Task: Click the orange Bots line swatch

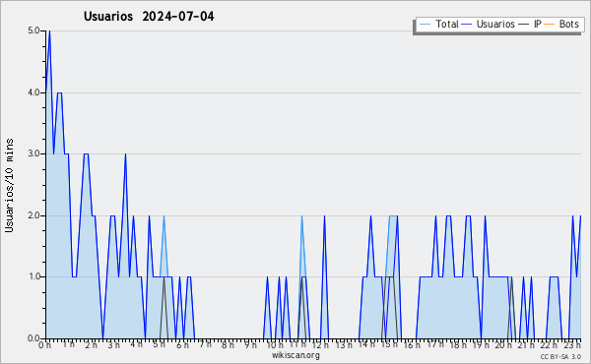Action: (550, 25)
